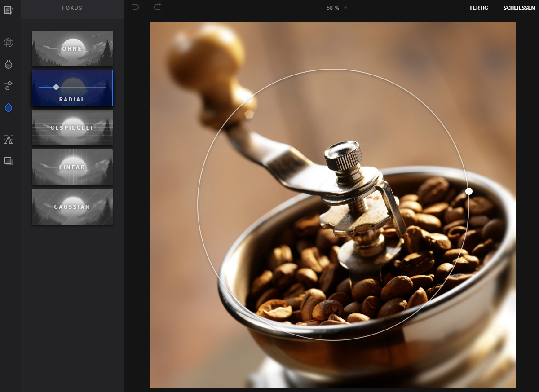The height and width of the screenshot is (392, 539).
Task: Zoom out with the minus button
Action: (x=320, y=8)
